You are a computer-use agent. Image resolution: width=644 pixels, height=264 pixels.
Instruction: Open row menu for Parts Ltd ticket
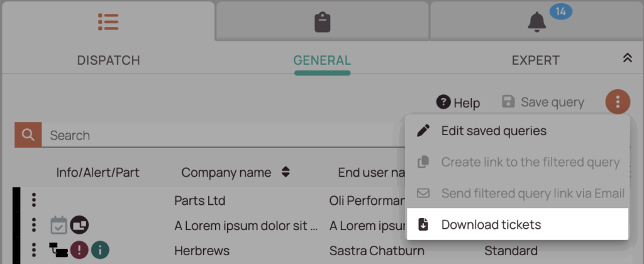(x=34, y=200)
